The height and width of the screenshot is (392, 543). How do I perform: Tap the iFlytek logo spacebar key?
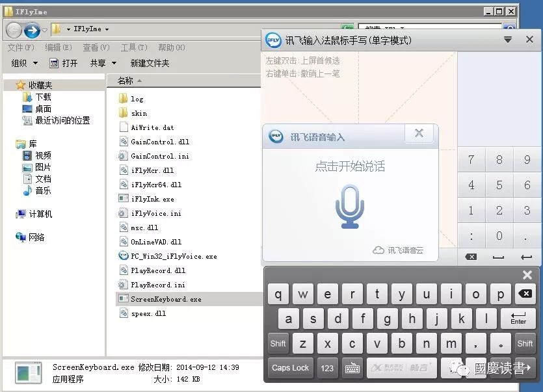[x=402, y=368]
